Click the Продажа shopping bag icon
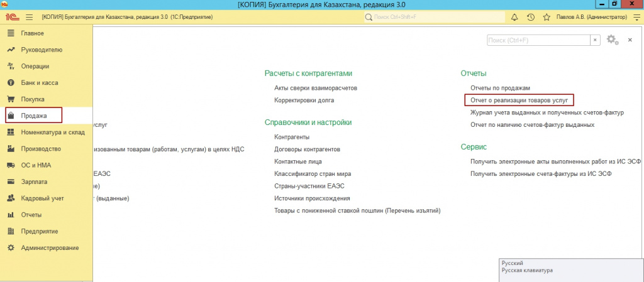Viewport: 644px width, 282px height. [11, 116]
